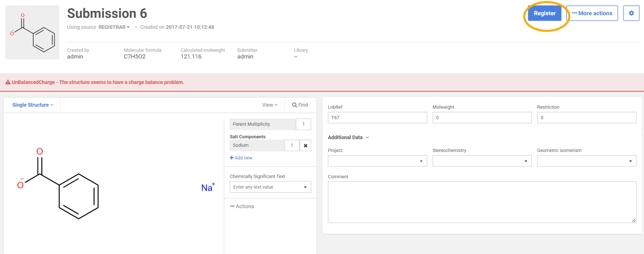644x254 pixels.
Task: Open the Actions menu
Action: click(242, 206)
